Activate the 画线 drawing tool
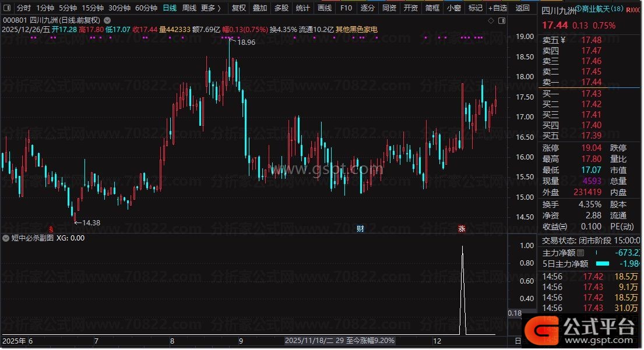The image size is (644, 350). pos(325,8)
